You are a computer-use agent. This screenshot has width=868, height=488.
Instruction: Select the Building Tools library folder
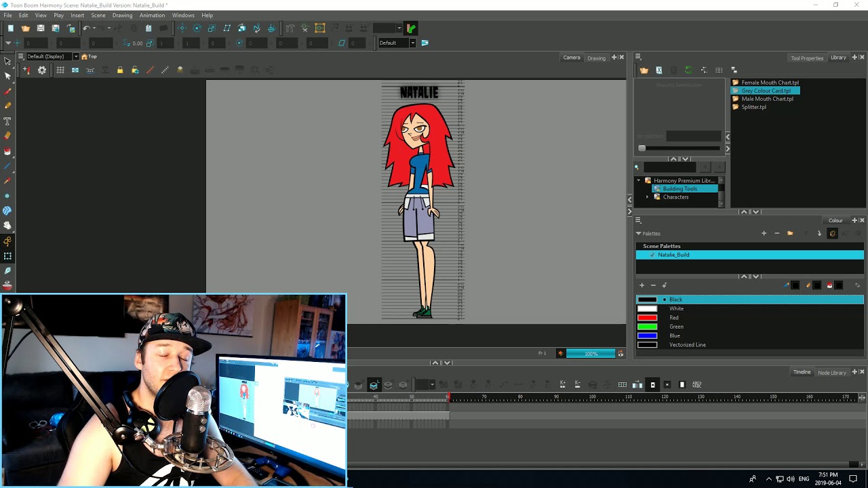pos(680,189)
